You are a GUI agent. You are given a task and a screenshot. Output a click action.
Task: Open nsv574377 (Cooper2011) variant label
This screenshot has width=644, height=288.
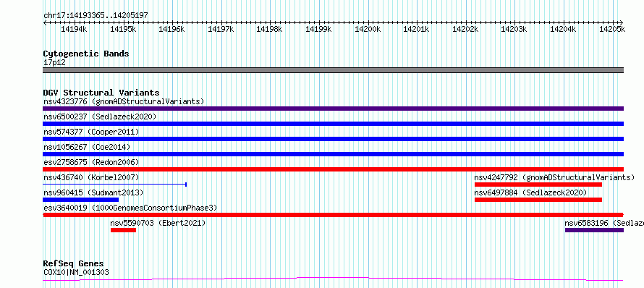click(91, 132)
